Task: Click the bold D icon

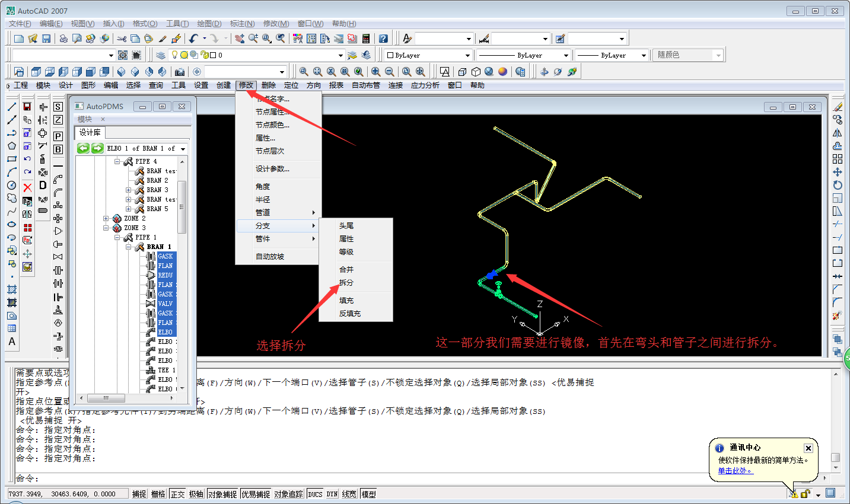Action: click(x=43, y=185)
